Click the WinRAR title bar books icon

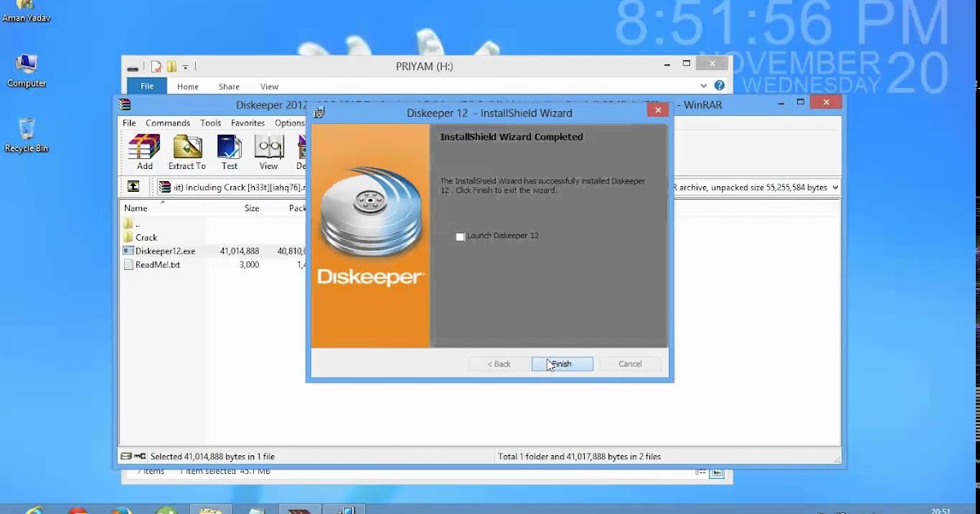tap(125, 104)
